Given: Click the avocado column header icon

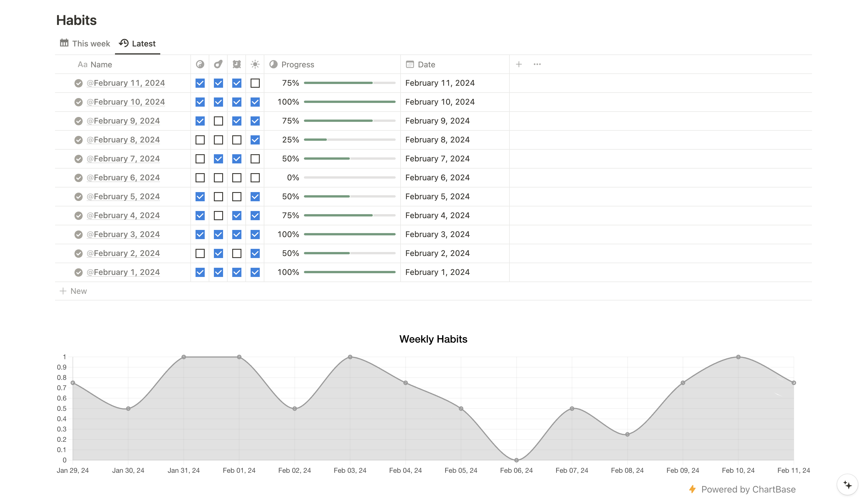Looking at the screenshot, I should click(218, 64).
